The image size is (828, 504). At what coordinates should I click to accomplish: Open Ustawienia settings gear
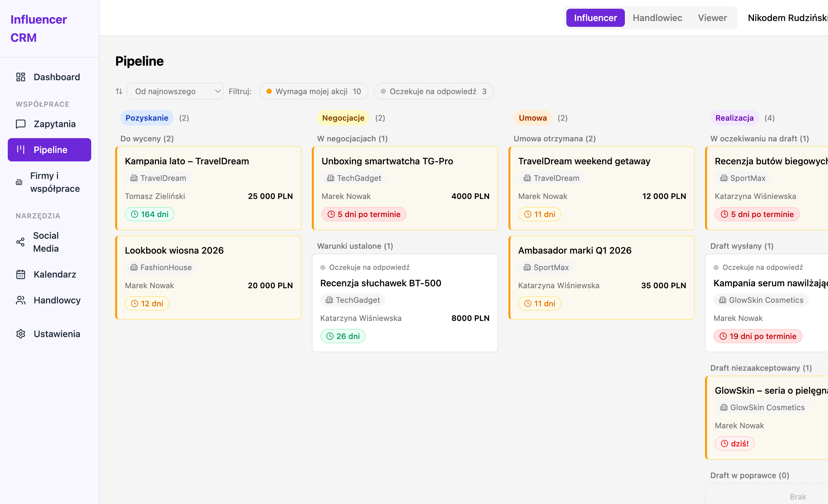pos(20,334)
